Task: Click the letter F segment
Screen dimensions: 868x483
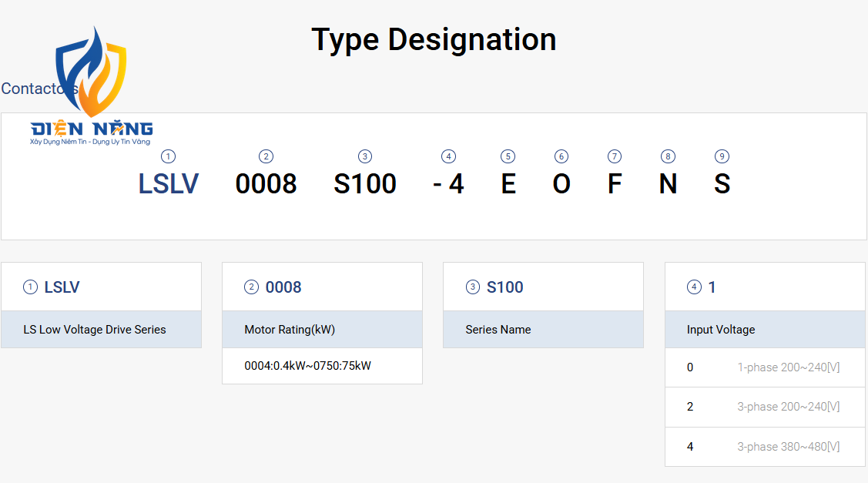Action: [615, 184]
